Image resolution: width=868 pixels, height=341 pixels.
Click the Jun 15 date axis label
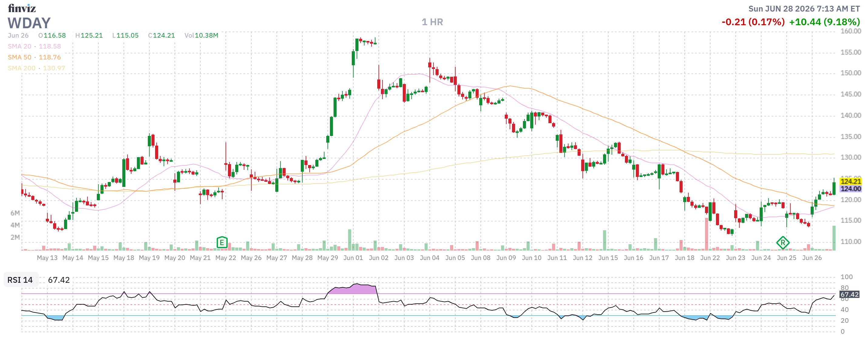click(608, 258)
